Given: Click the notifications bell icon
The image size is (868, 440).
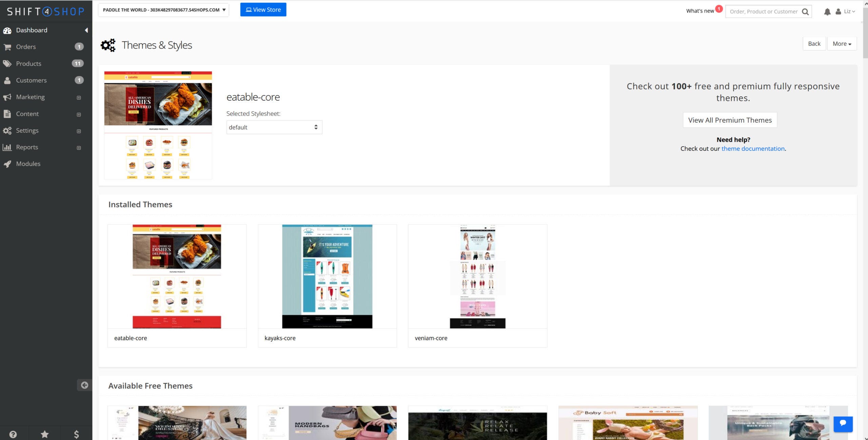Looking at the screenshot, I should tap(827, 12).
